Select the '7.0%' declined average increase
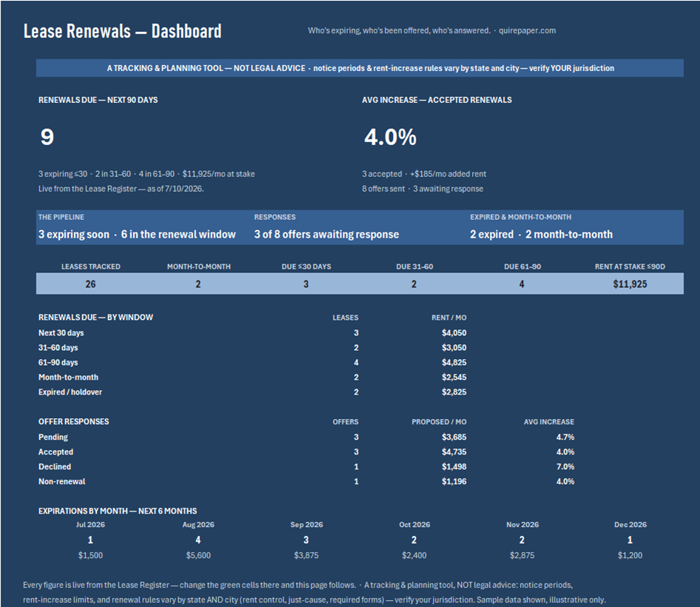 coord(565,466)
